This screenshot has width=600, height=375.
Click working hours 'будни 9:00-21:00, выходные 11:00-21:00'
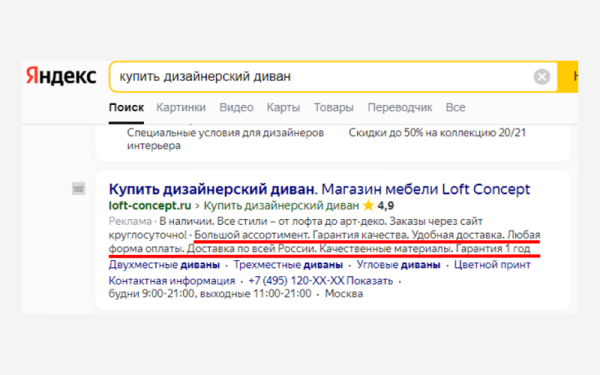210,294
